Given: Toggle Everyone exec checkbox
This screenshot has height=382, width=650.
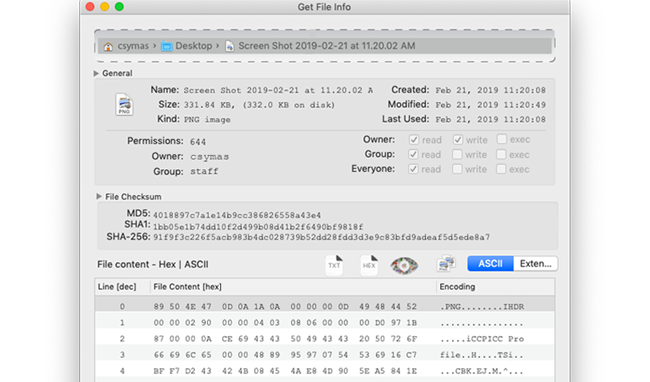Looking at the screenshot, I should (x=501, y=169).
